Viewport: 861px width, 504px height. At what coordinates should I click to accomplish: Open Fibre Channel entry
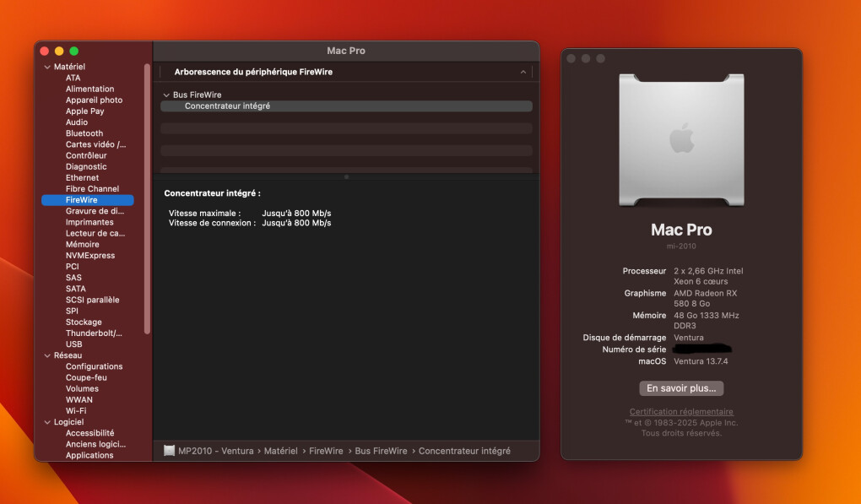[92, 189]
